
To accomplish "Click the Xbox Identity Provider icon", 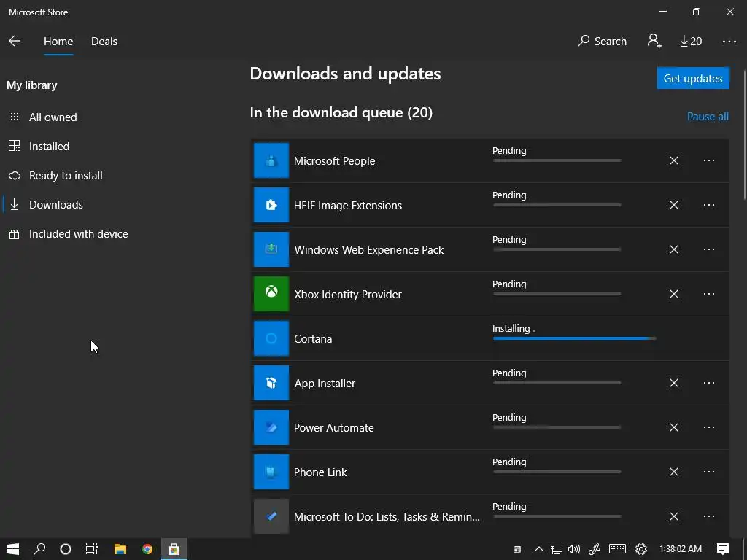I will pyautogui.click(x=271, y=294).
